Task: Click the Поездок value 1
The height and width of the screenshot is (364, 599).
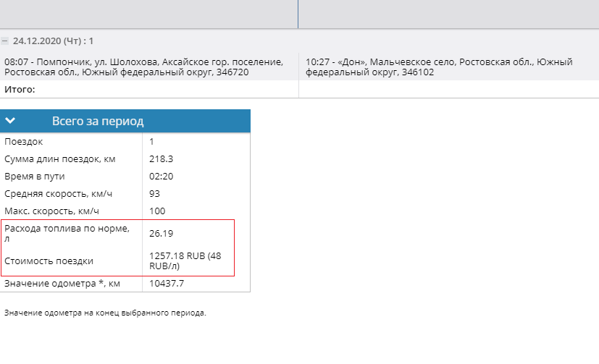Action: (151, 142)
